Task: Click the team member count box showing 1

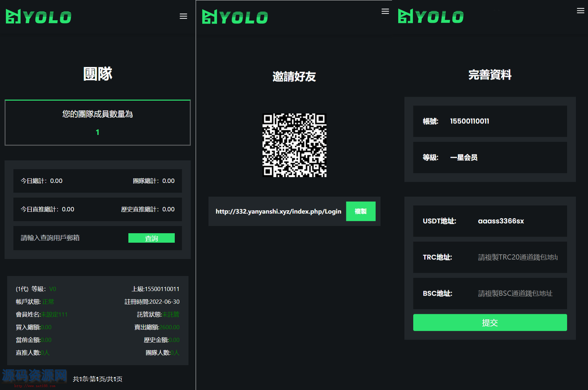Action: [x=97, y=123]
